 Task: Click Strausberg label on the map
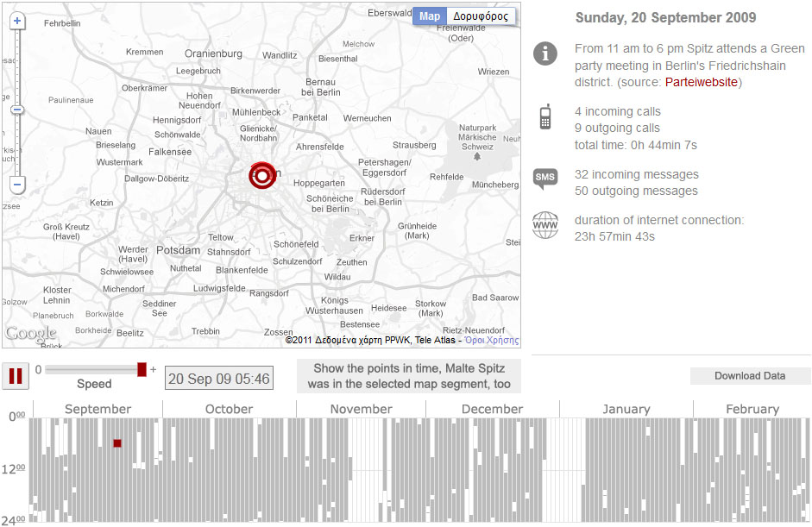414,145
